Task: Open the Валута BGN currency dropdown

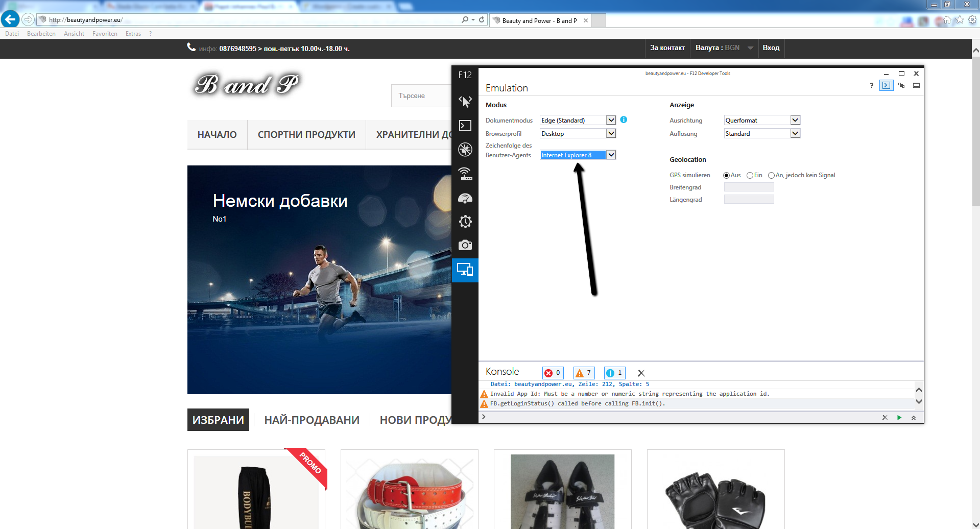Action: [724, 48]
